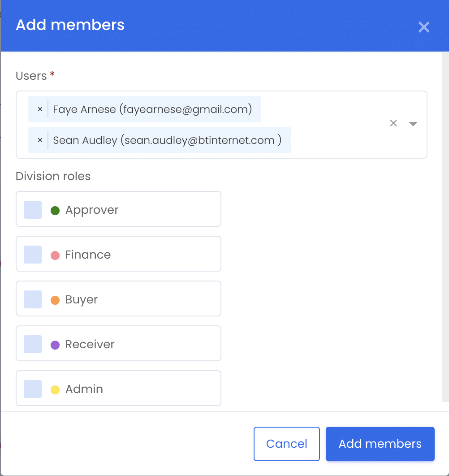Click the pink Finance color dot
Screen dimensions: 449x476
[x=55, y=255]
